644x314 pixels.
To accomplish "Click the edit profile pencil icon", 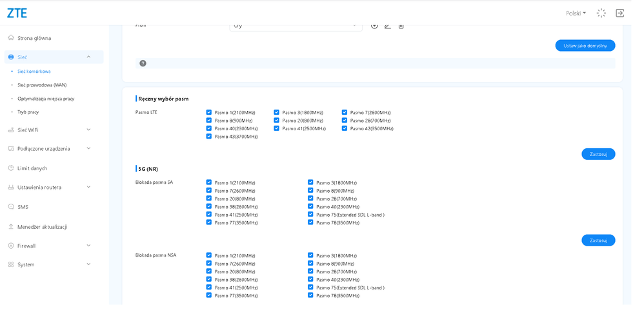I will pos(388,26).
